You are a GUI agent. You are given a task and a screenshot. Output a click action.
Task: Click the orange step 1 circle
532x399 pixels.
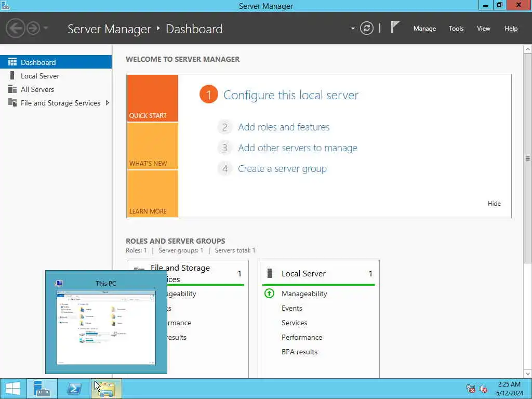tap(209, 95)
